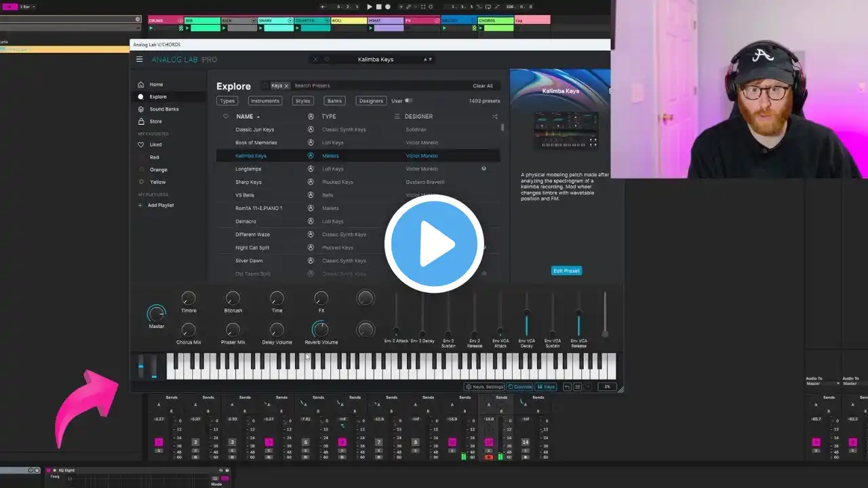Click the X icon left of Kalimba Keys title
Image resolution: width=868 pixels, height=488 pixels.
[315, 59]
